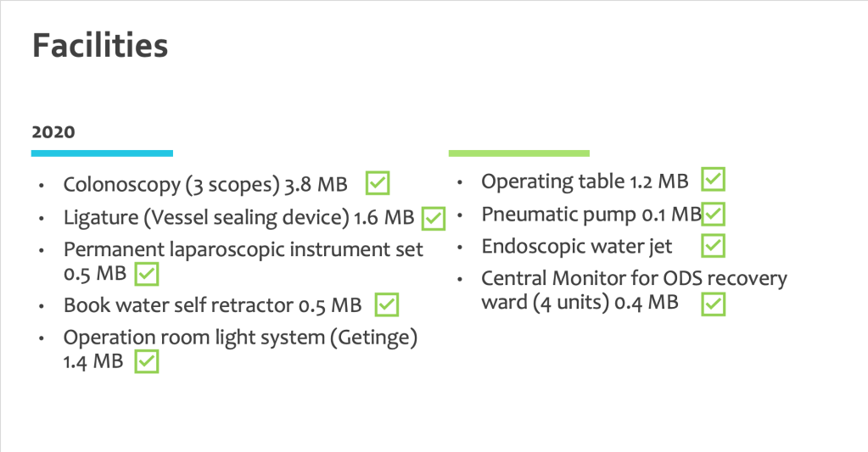The height and width of the screenshot is (452, 868).
Task: Toggle checkbox after Permanent laparoscopic instrument set
Action: tap(148, 275)
